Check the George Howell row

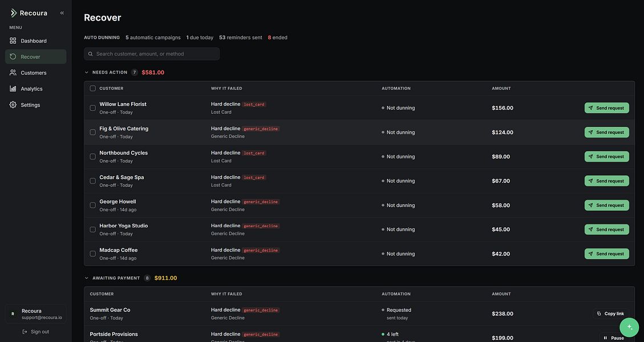(x=93, y=205)
